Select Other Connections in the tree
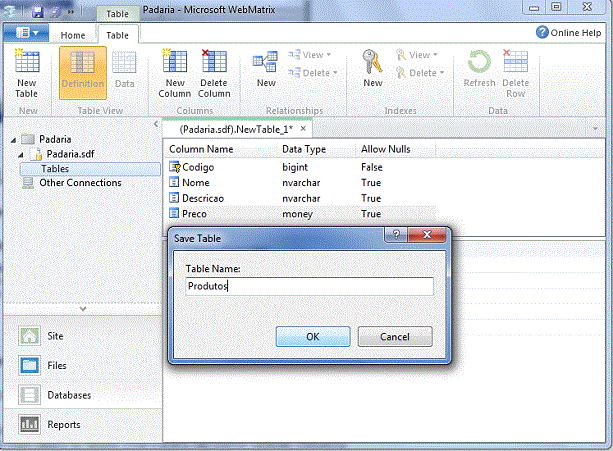Viewport: 613px width, 451px height. click(x=80, y=183)
